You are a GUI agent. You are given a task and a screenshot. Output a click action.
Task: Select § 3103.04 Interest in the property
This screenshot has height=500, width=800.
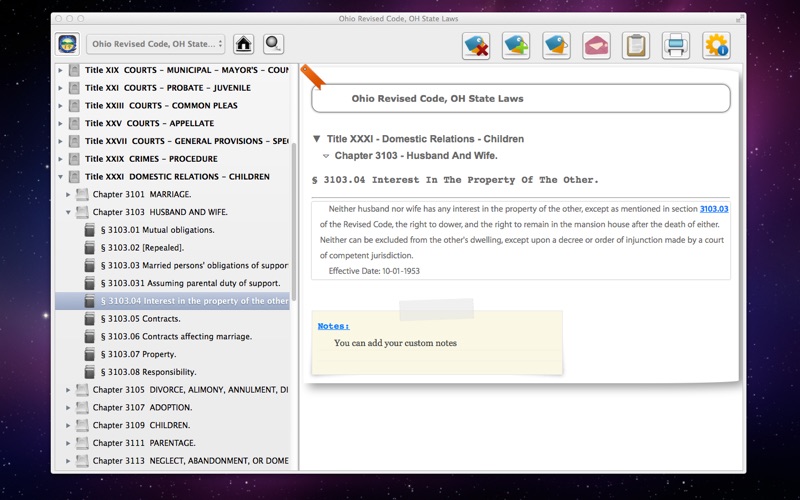[172, 301]
